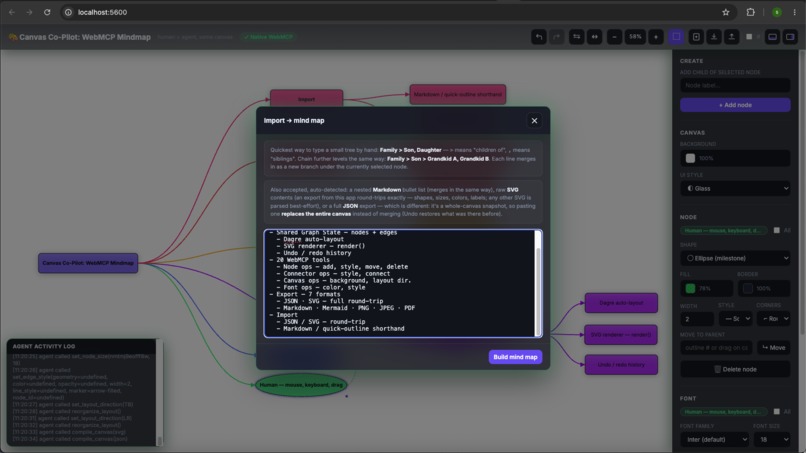Open the border Style dropdown

(736, 319)
